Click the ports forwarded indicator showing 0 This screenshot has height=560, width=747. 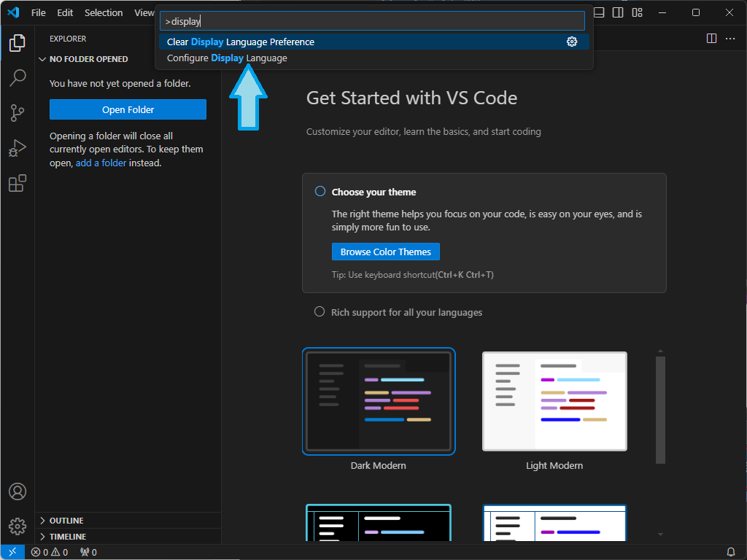tap(88, 553)
